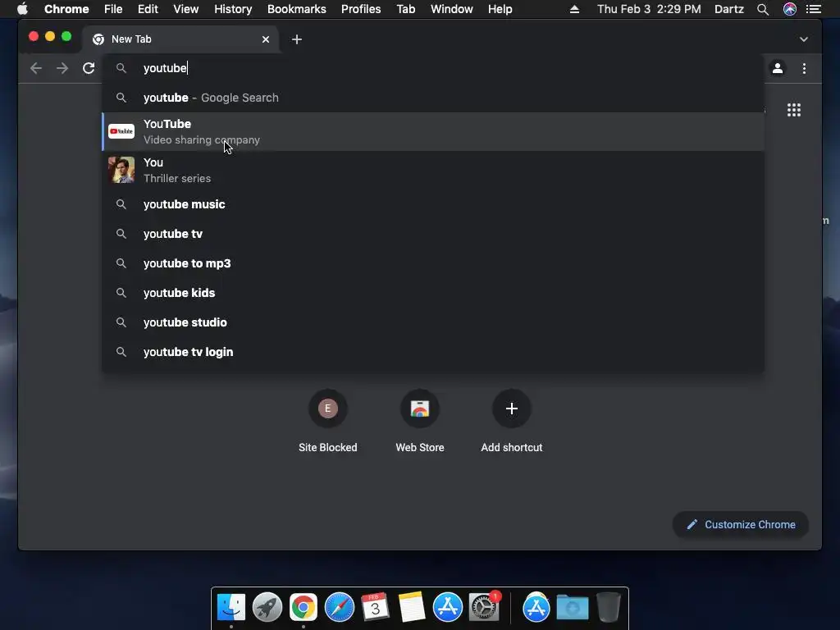840x630 pixels.
Task: Open the View menu
Action: [x=186, y=9]
